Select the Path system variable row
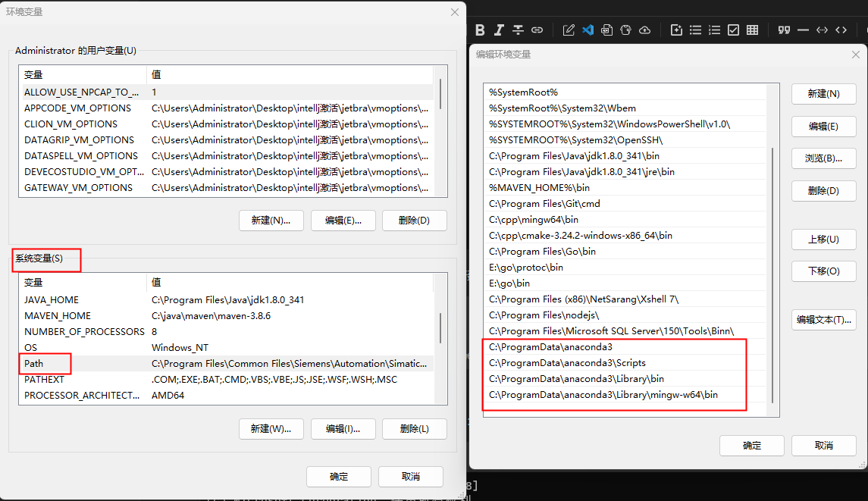The width and height of the screenshot is (868, 501). (x=227, y=364)
